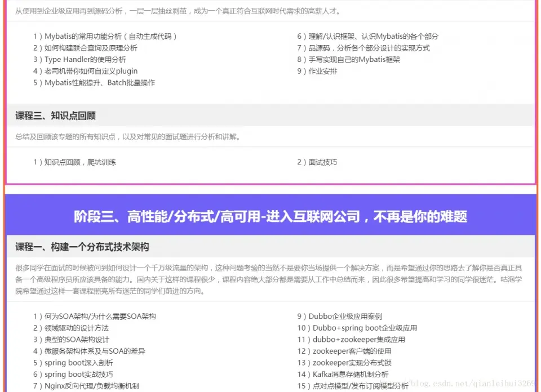The image size is (541, 392).
Task: Click the paragraph starting '很多同学在面试的时候'
Action: (x=269, y=279)
